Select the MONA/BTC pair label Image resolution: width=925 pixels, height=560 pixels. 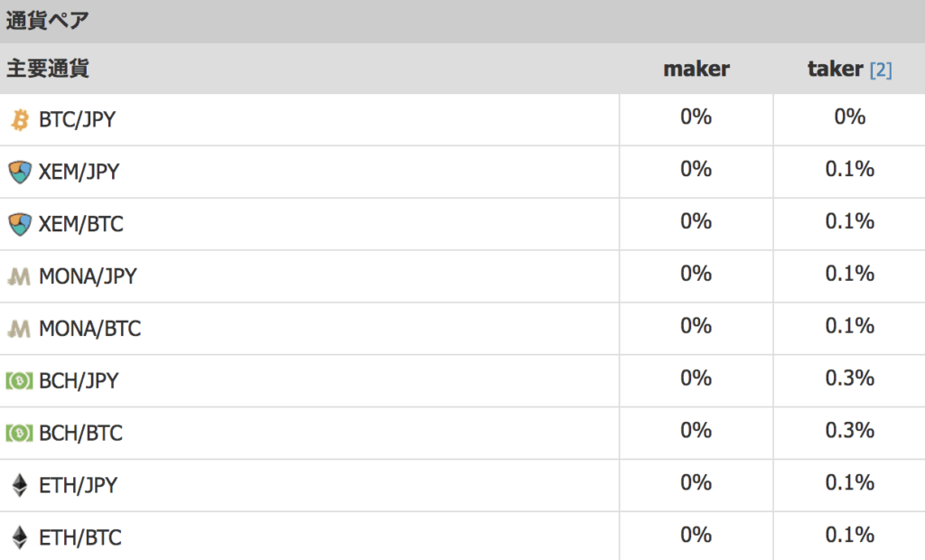[89, 329]
